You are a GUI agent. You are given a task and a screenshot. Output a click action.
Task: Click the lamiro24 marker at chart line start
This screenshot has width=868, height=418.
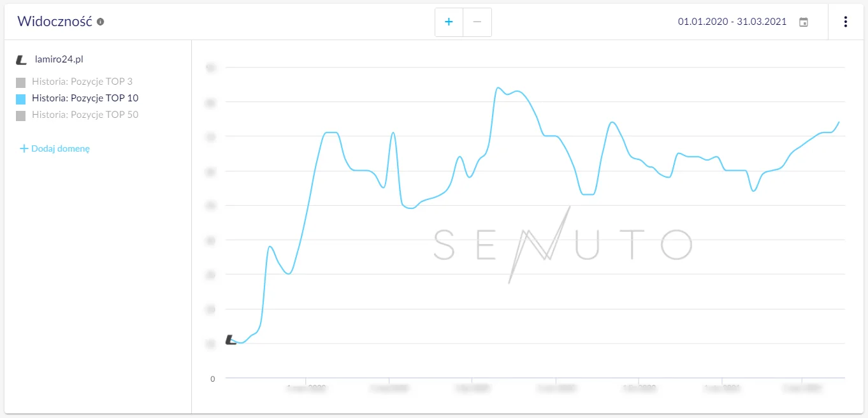click(231, 340)
